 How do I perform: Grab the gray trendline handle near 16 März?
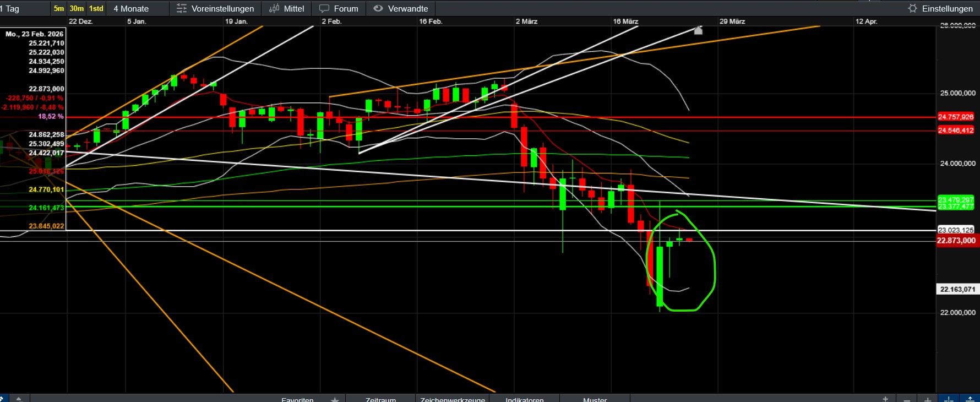[698, 30]
